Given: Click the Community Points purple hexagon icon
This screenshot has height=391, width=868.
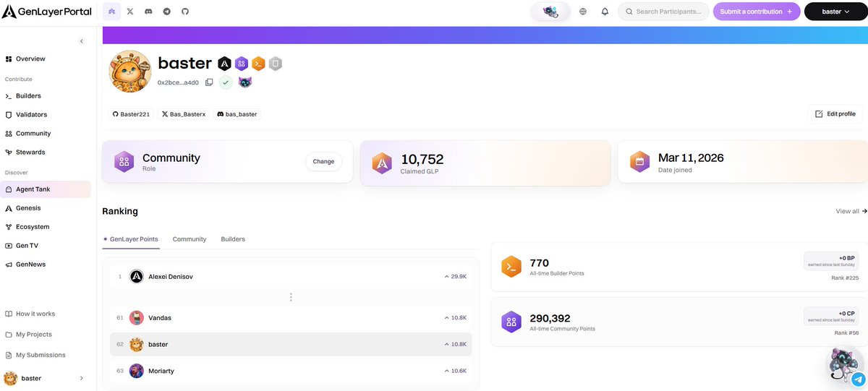Looking at the screenshot, I should 511,322.
